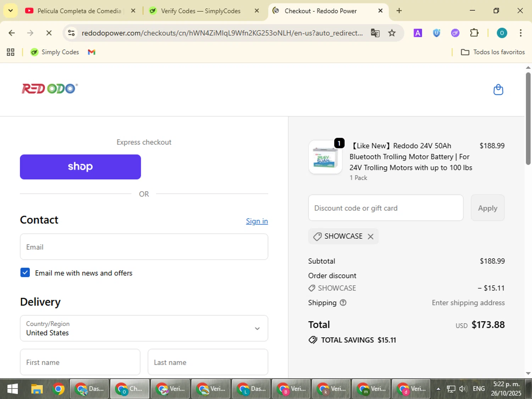Screen dimensions: 532x399
Task: Stop loading the page
Action: coord(49,33)
